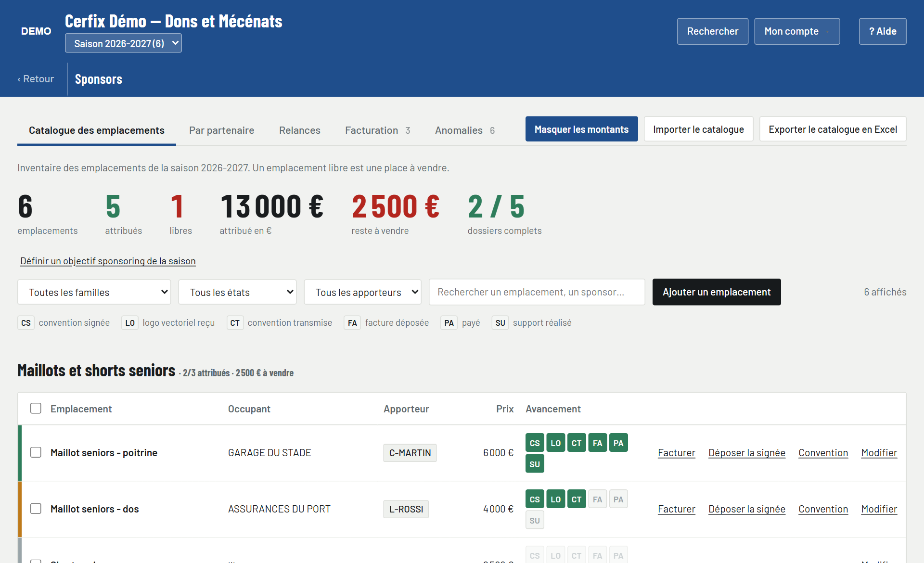
Task: Open the ? Aide help button
Action: click(883, 31)
